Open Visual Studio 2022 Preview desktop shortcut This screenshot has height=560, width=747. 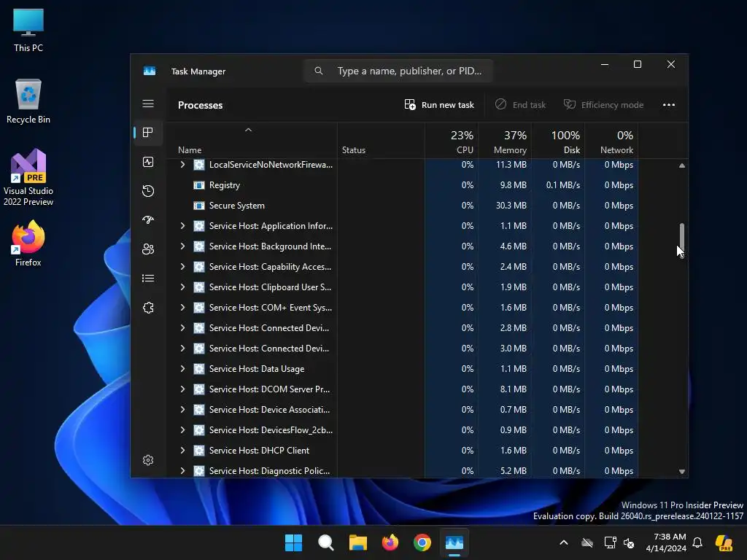click(28, 177)
